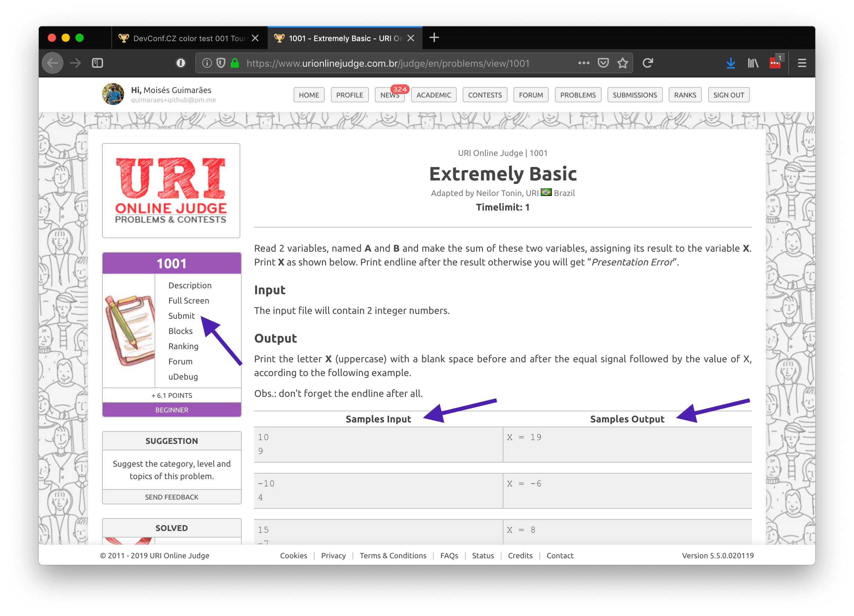Click sample output text X = 19
This screenshot has width=854, height=616.
524,437
